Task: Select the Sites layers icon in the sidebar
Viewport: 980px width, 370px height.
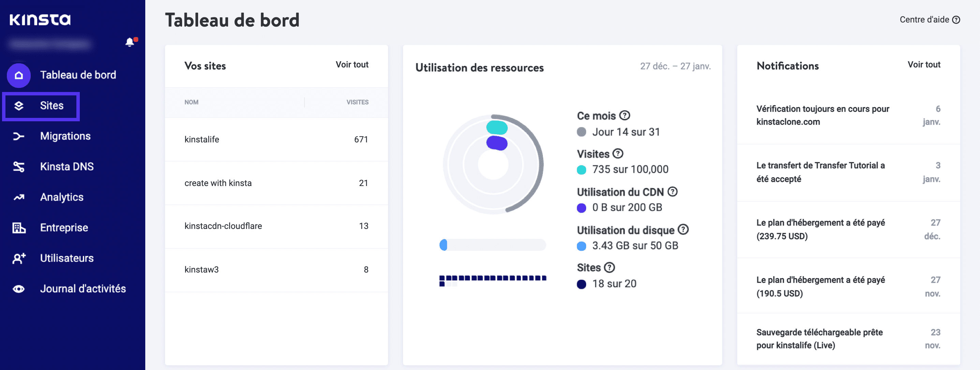Action: pos(19,105)
